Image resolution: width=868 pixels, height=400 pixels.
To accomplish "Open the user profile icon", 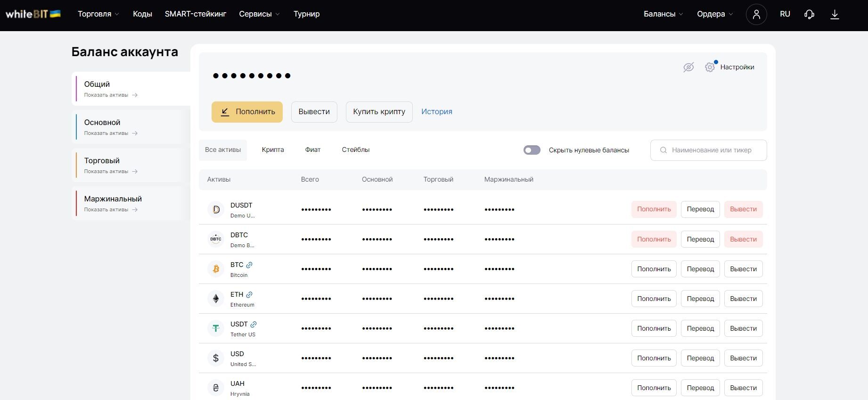I will coord(756,14).
